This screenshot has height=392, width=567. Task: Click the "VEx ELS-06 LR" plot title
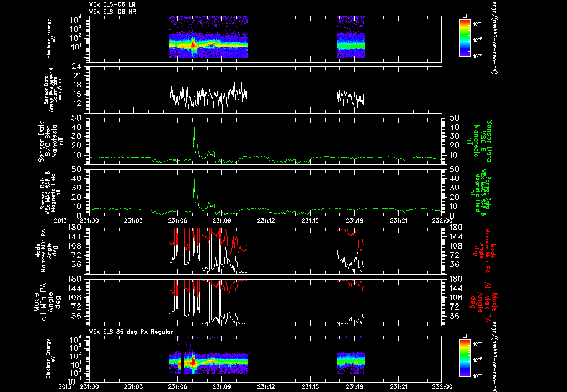pos(112,4)
